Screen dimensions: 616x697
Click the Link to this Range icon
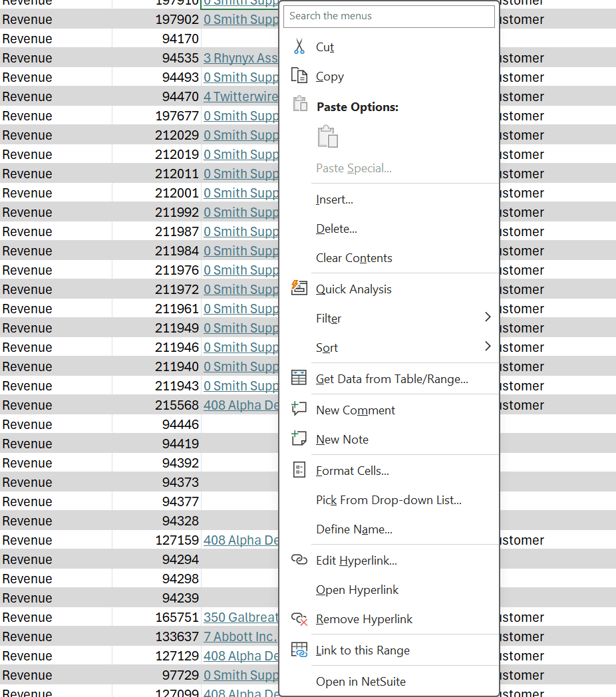pos(299,649)
